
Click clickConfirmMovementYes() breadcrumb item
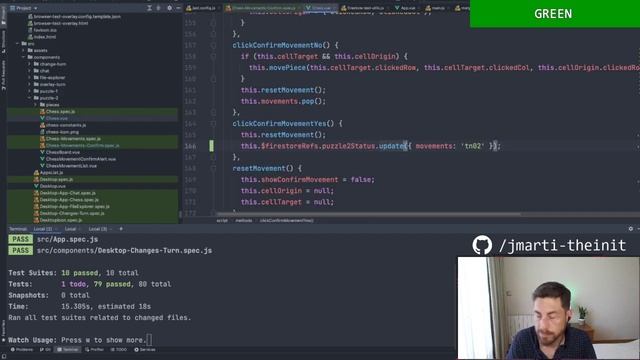[x=287, y=221]
